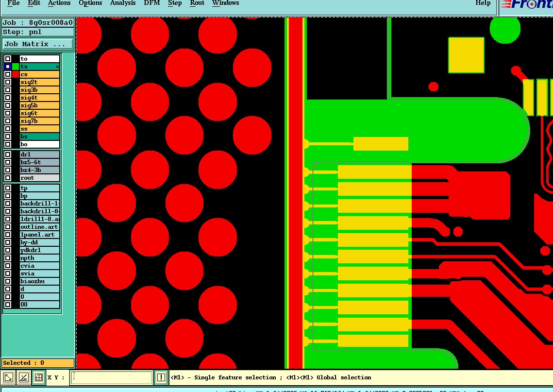Viewport: 553px width, 392px height.
Task: Click the measure tool icon in bottom bar
Action: tap(24, 377)
